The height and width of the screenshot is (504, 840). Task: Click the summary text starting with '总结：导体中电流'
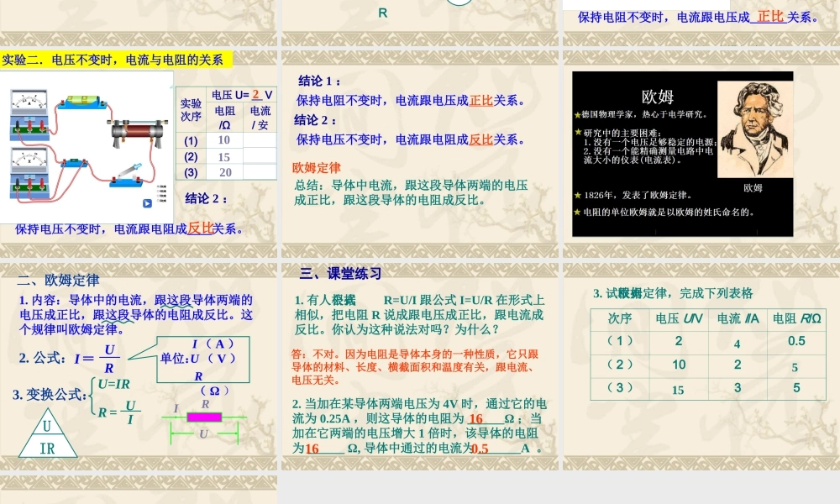(x=411, y=193)
